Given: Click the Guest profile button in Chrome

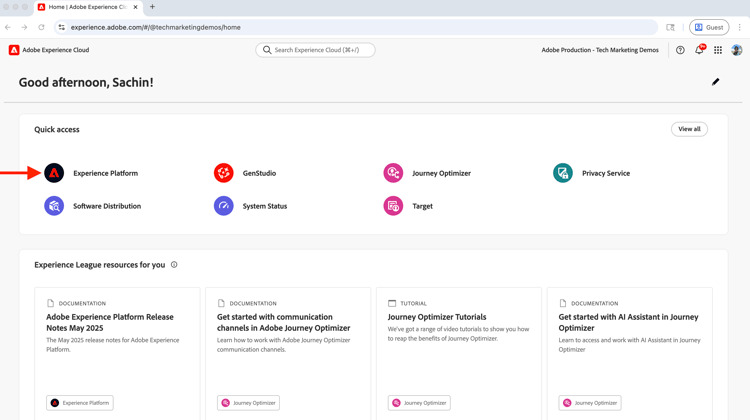Looking at the screenshot, I should click(x=709, y=27).
